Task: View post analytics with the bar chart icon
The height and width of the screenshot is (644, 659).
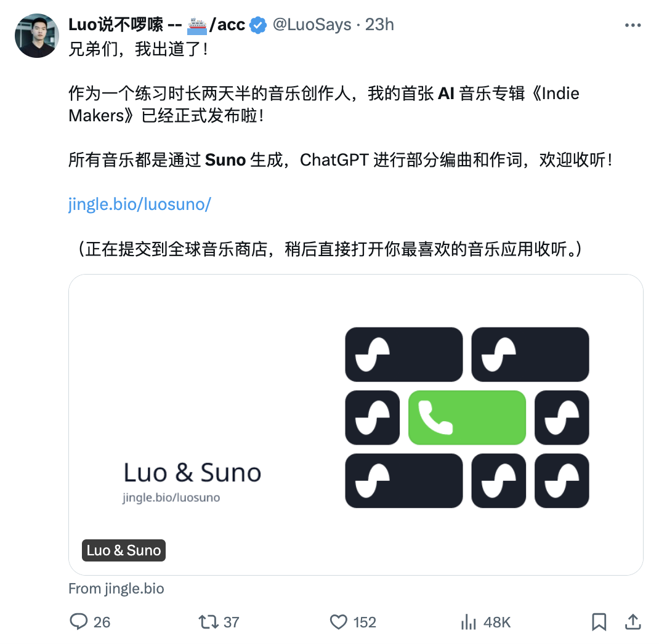Action: coord(469,622)
